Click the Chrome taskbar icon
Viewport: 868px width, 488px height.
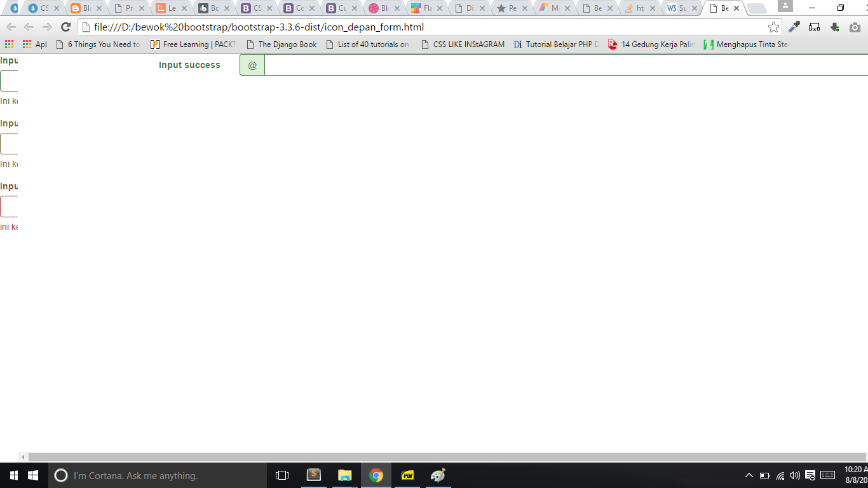point(376,475)
